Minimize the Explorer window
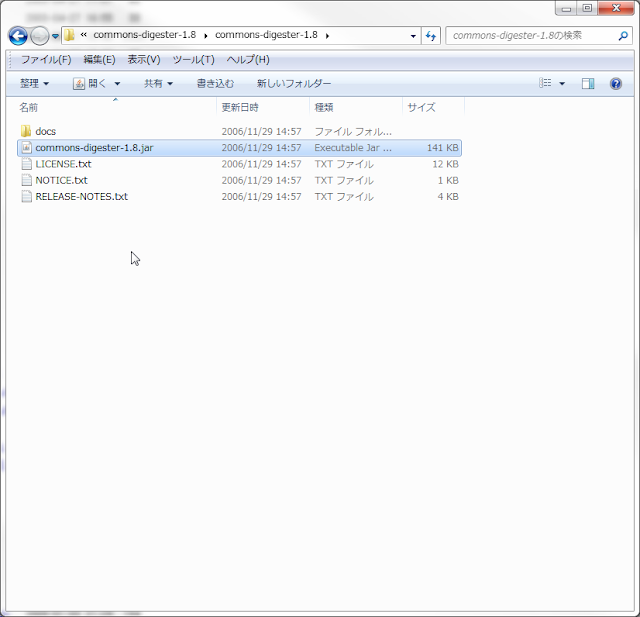Screen dimensions: 640x617 [566, 8]
